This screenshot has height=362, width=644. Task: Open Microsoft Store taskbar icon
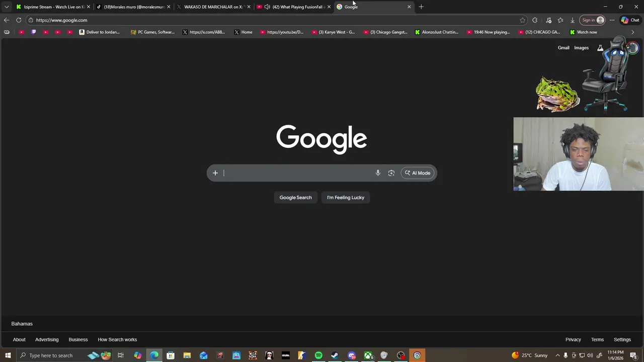[171, 355]
